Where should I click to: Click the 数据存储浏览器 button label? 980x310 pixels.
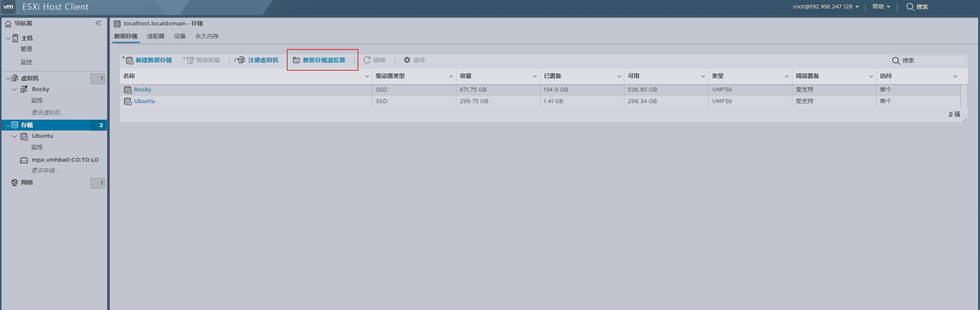click(324, 60)
